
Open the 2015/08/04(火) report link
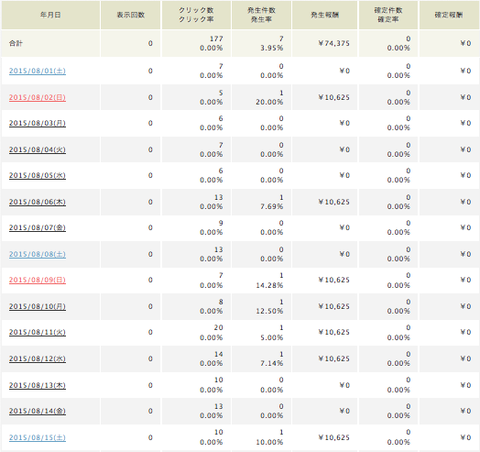(37, 150)
